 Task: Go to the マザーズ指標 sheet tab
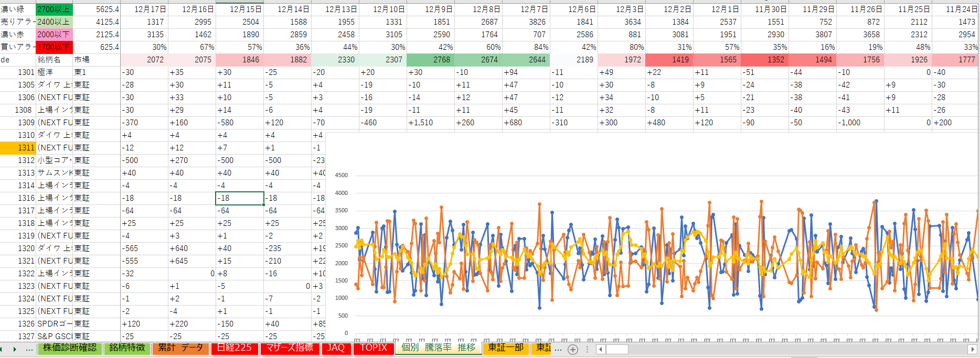[289, 348]
